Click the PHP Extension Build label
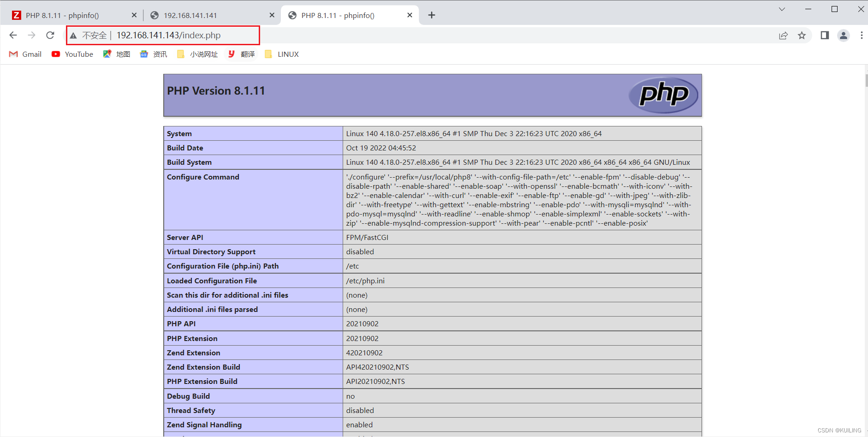The height and width of the screenshot is (437, 868). (x=202, y=382)
